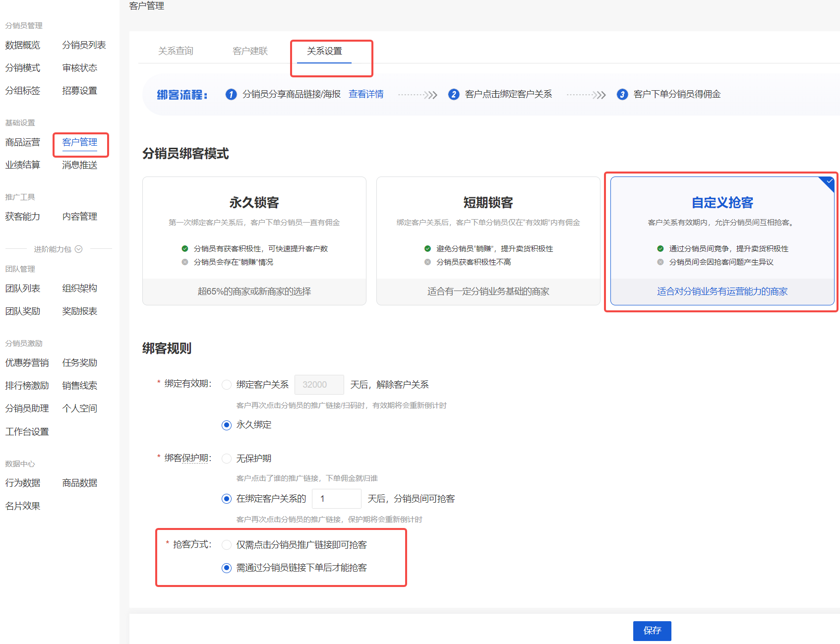This screenshot has height=644, width=840.
Task: Select 仅需点击分销员推广链接即可抢客
Action: coord(227,544)
